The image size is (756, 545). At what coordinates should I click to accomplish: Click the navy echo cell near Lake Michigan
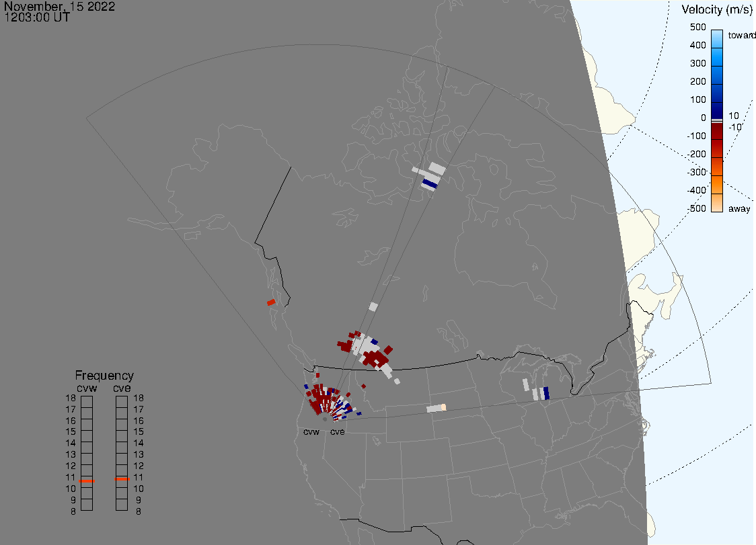[546, 392]
